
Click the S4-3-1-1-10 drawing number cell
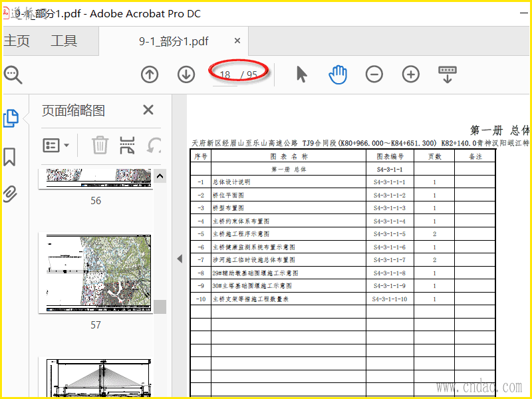[390, 299]
